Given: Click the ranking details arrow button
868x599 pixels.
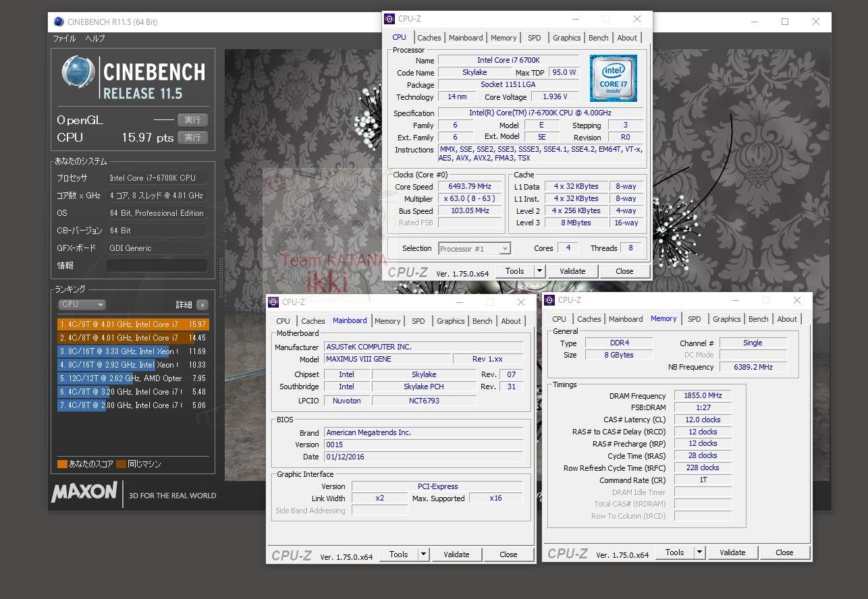Looking at the screenshot, I should pos(202,305).
